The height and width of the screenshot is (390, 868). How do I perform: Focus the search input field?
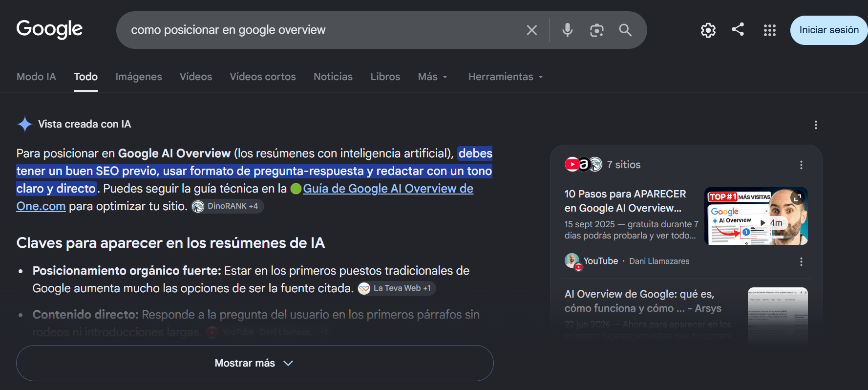coord(322,30)
